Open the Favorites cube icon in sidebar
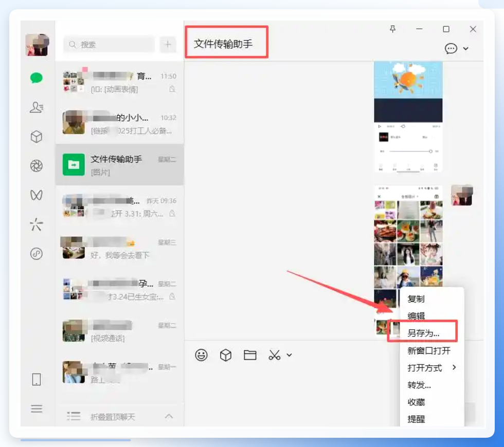Viewport: 504px width, 447px height. (x=37, y=137)
